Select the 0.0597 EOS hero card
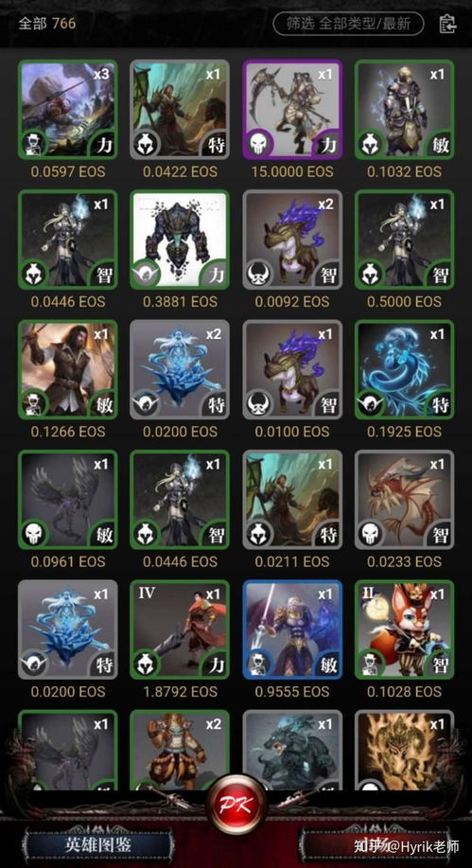 point(68,110)
